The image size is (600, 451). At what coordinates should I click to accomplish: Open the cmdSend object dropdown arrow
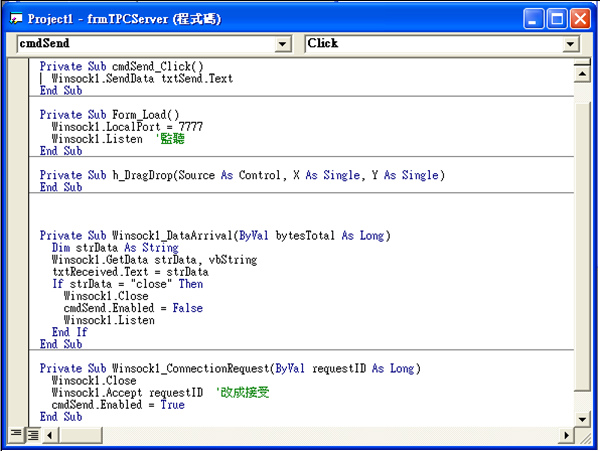tap(282, 44)
